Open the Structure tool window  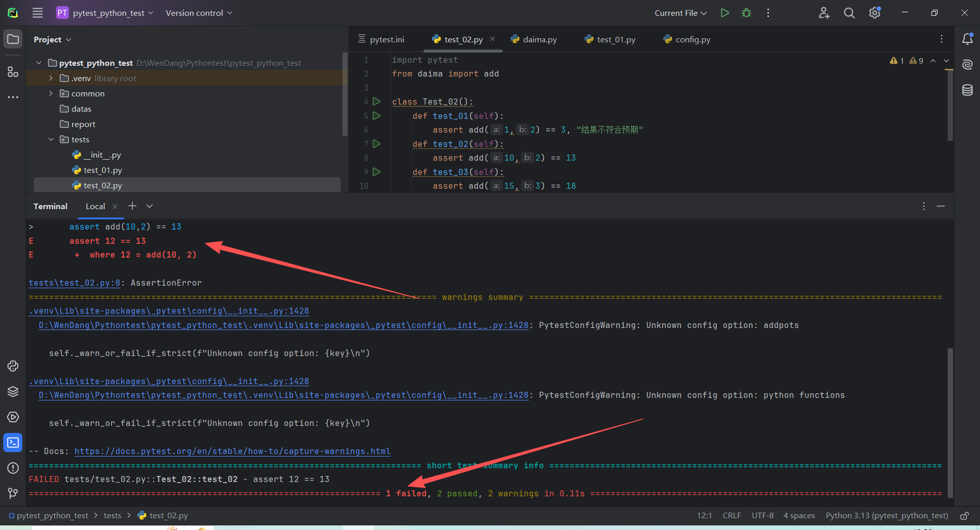click(x=13, y=72)
